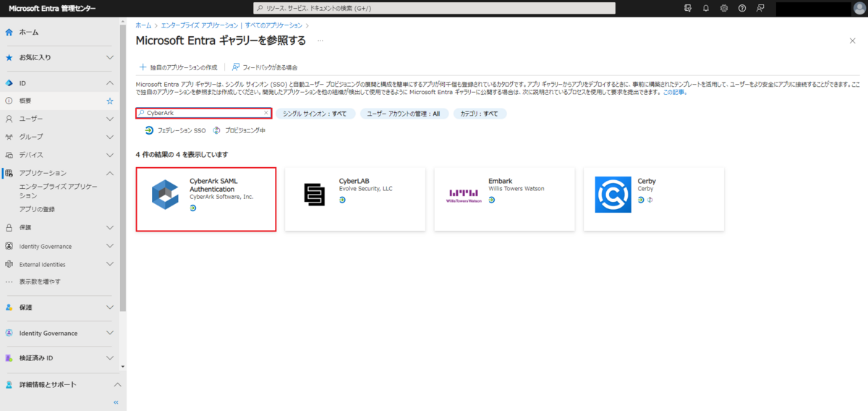Open the カテゴリ : すべて filter

click(480, 114)
